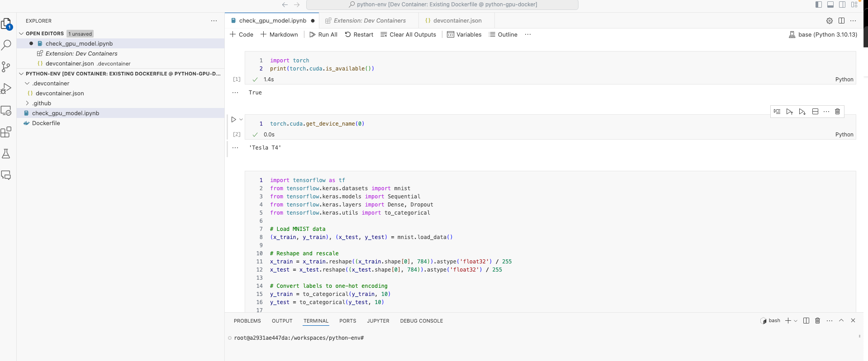Image resolution: width=868 pixels, height=361 pixels.
Task: Expand the .github folder
Action: point(27,103)
